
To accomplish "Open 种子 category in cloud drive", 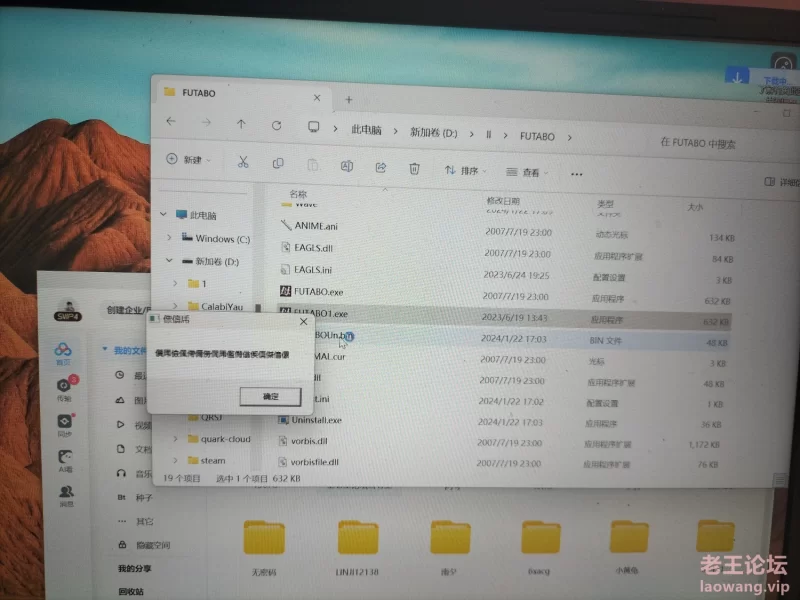I will 135,497.
